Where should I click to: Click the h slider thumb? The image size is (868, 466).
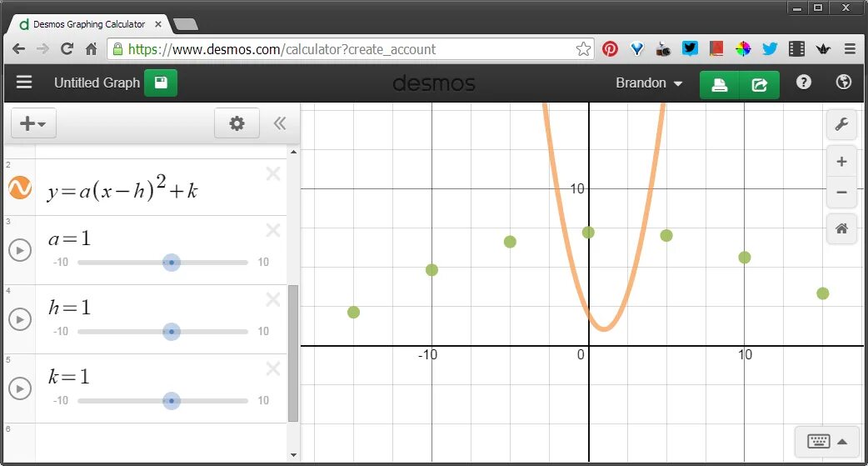(x=172, y=331)
